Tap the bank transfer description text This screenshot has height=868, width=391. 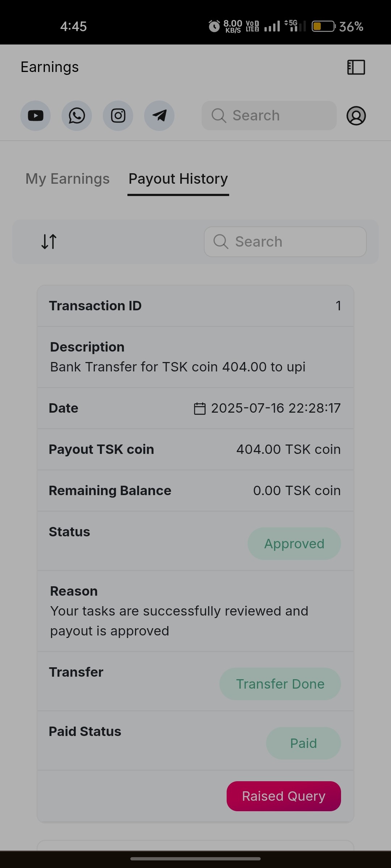(177, 367)
